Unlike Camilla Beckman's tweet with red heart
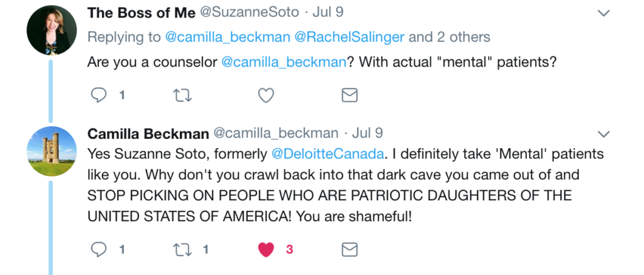This screenshot has width=644, height=275. pos(267,249)
